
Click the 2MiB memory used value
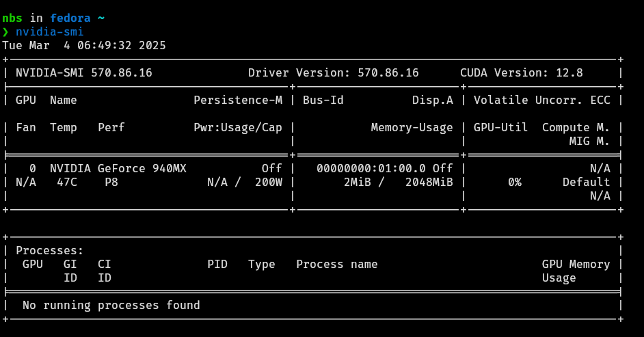coord(358,182)
